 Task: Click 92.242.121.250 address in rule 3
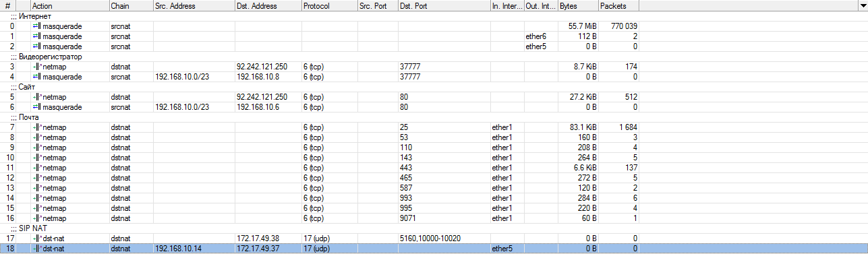(262, 67)
